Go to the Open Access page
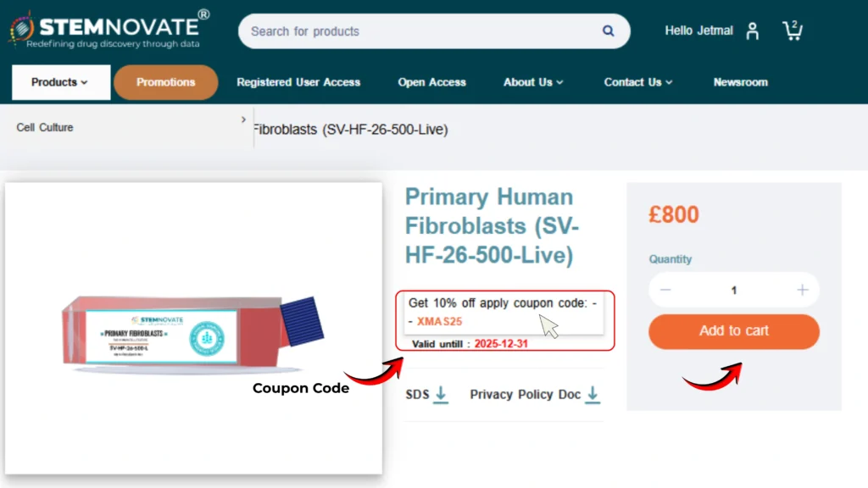868x488 pixels. (432, 82)
